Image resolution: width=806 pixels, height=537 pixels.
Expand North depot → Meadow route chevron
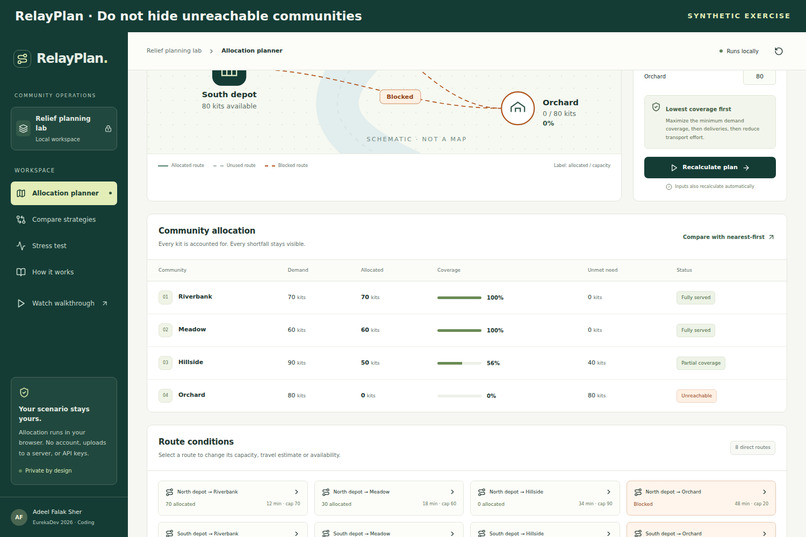pos(452,492)
